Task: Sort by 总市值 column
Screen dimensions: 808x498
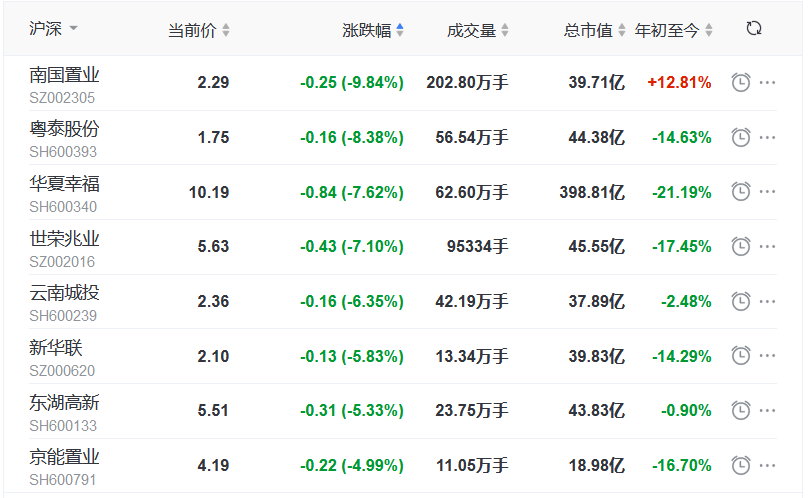Action: coord(594,30)
